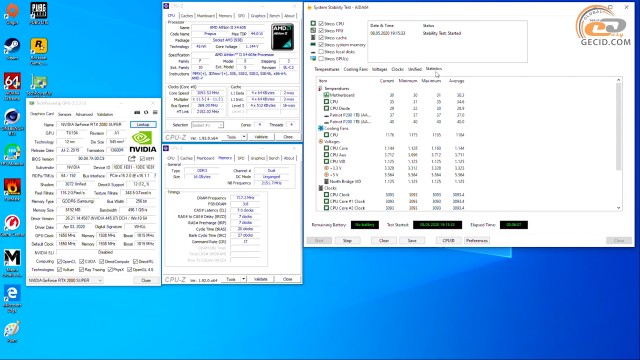Viewport: 640px width, 360px height.
Task: Open the Tools dropdown arrow in lower CPU-Z
Action: [x=243, y=279]
